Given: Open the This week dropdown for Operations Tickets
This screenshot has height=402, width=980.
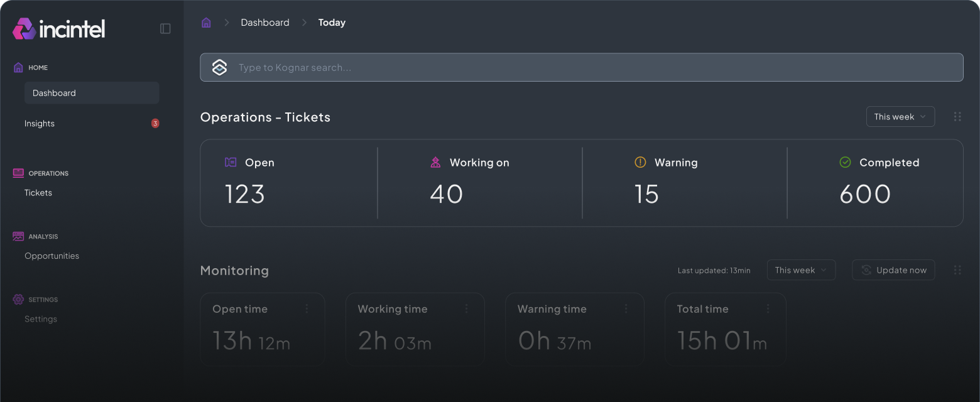Looking at the screenshot, I should tap(900, 116).
